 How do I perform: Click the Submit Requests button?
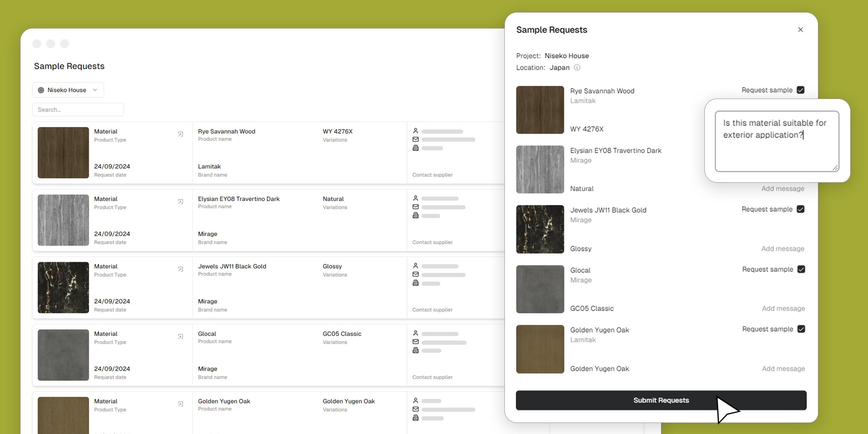click(x=661, y=400)
